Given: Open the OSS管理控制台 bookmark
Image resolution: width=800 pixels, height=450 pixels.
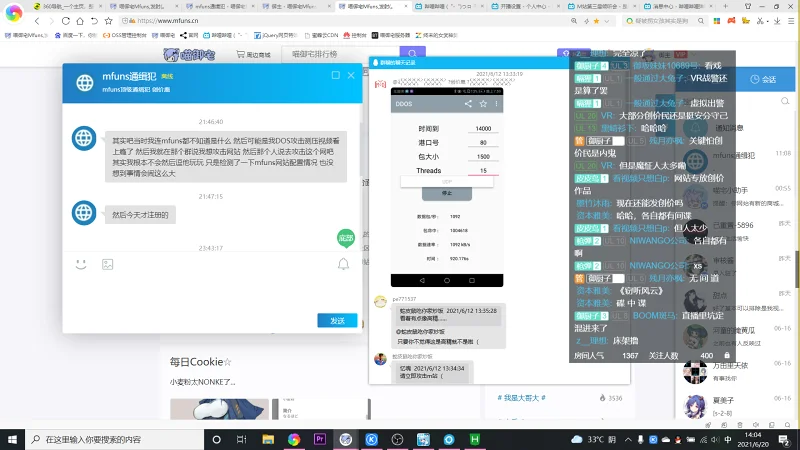Looking at the screenshot, I should (124, 35).
